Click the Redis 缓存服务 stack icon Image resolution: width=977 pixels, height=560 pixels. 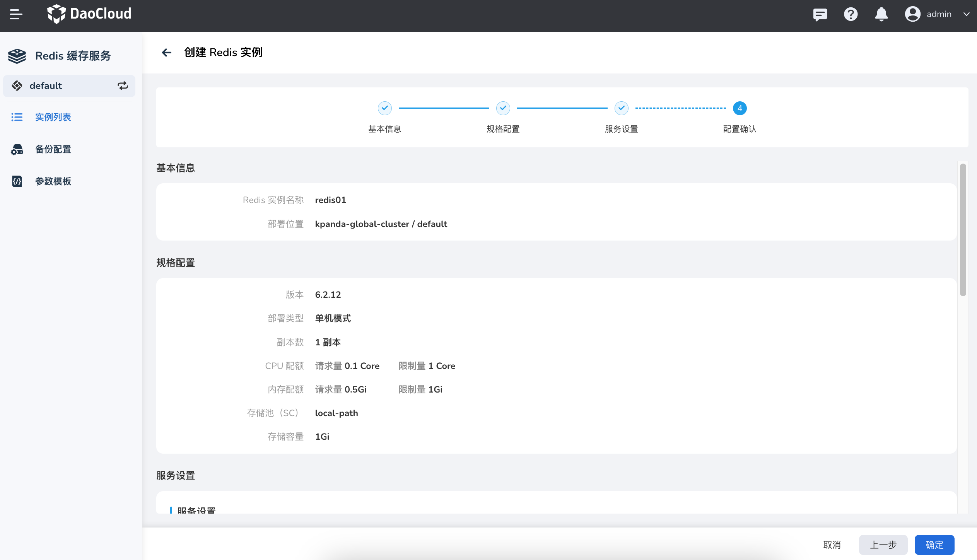17,56
